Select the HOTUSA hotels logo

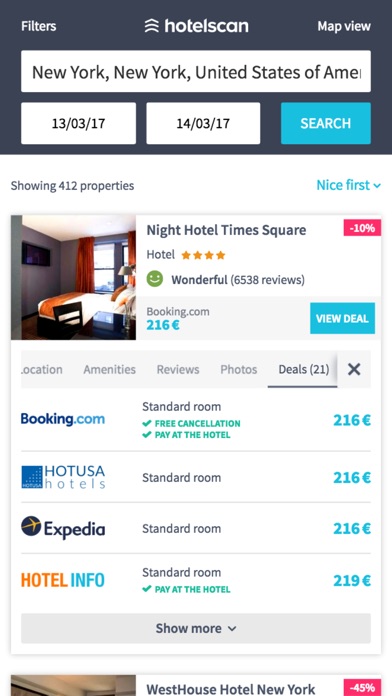click(x=63, y=477)
